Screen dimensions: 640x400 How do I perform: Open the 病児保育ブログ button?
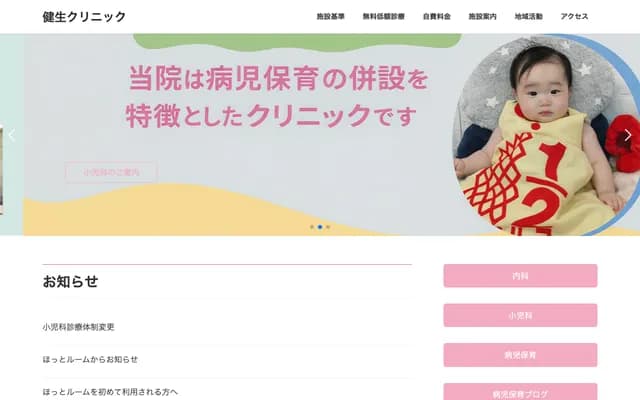520,392
